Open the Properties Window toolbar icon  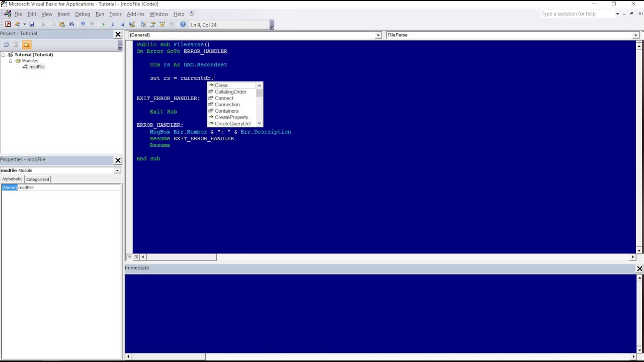pos(152,24)
